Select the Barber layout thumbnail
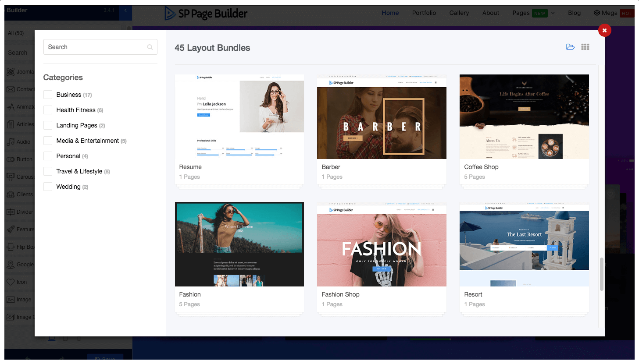This screenshot has width=639, height=364. pos(382,117)
